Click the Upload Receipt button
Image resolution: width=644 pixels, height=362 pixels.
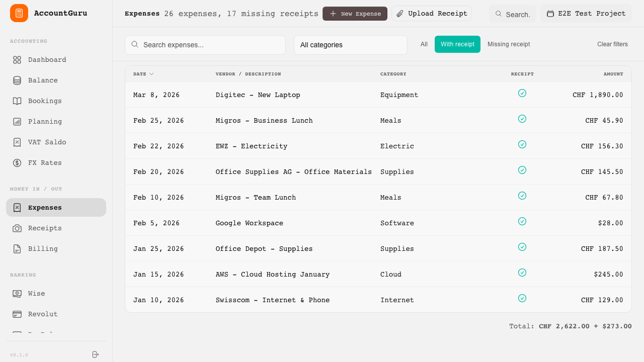(x=431, y=14)
